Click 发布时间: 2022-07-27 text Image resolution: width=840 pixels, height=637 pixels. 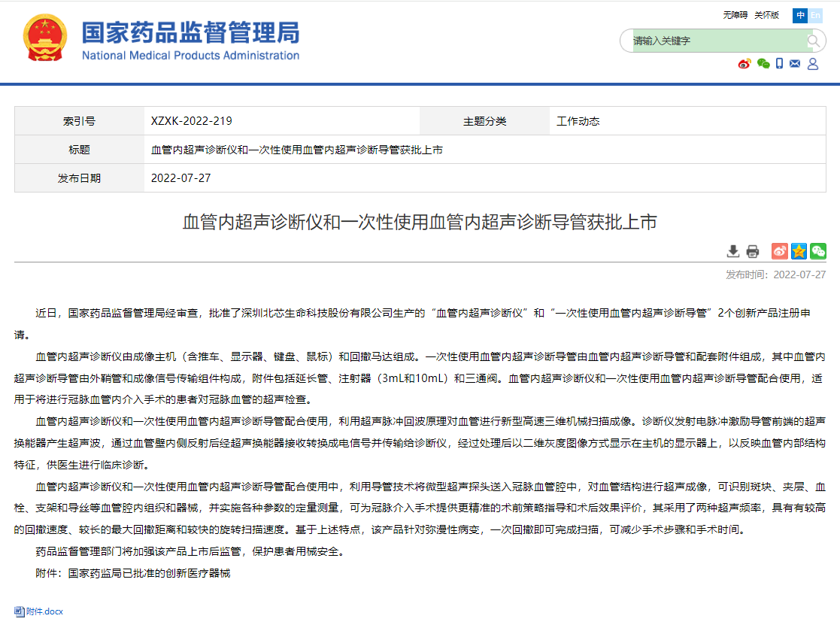coord(776,275)
